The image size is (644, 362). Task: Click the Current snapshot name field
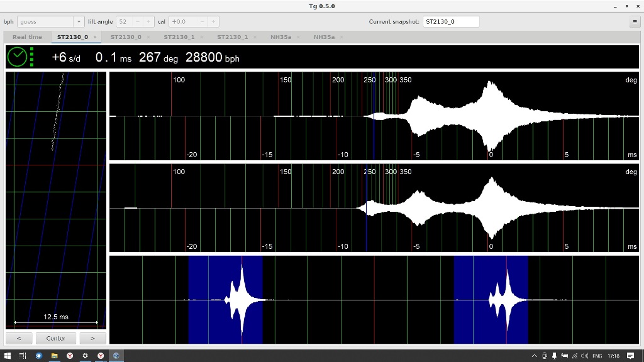451,21
